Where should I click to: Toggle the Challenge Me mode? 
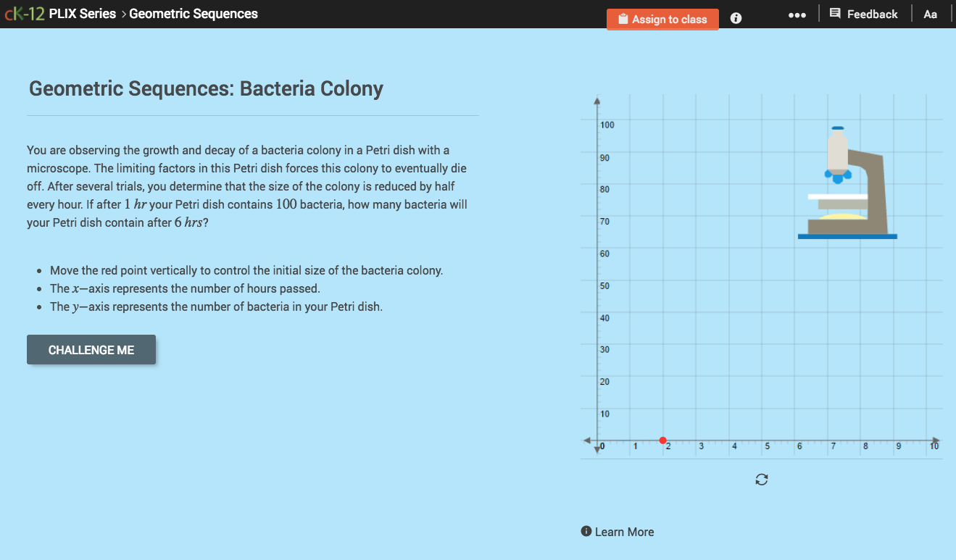pyautogui.click(x=91, y=350)
